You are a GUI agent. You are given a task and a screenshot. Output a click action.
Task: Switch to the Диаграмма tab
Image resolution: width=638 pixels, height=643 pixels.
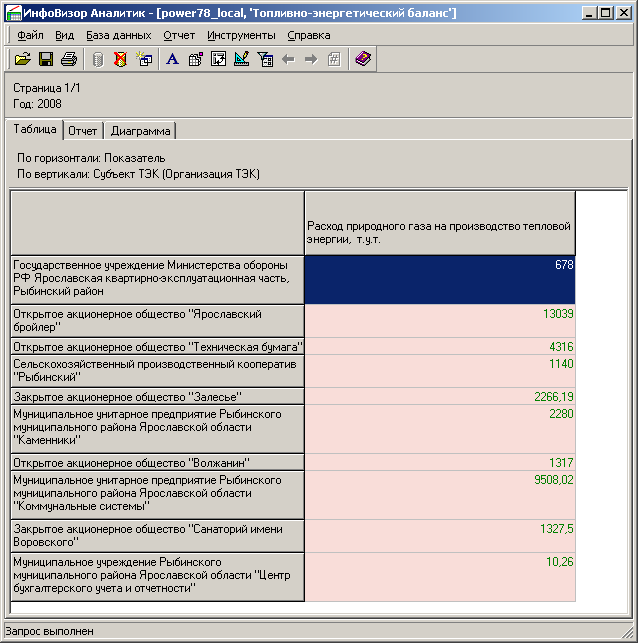tap(140, 131)
